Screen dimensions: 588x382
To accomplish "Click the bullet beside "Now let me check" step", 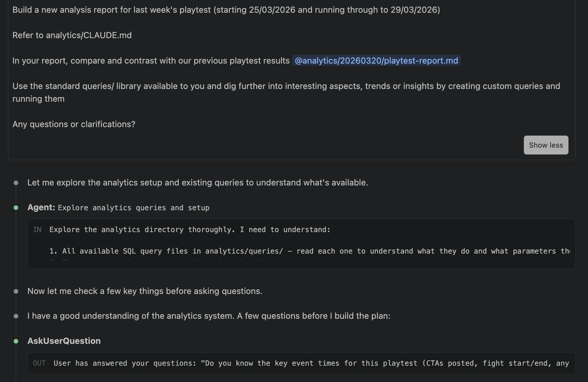I will point(15,291).
